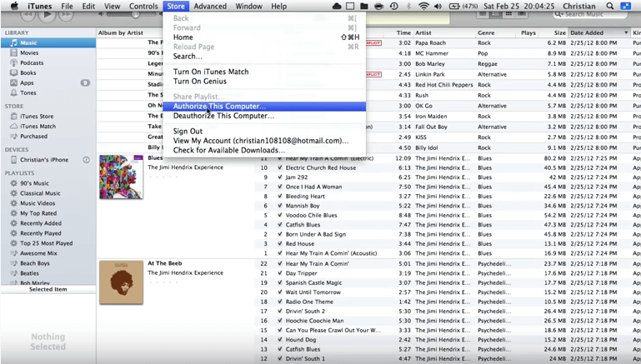Choose Sign Out from Store menu
This screenshot has width=641, height=364.
click(264, 131)
